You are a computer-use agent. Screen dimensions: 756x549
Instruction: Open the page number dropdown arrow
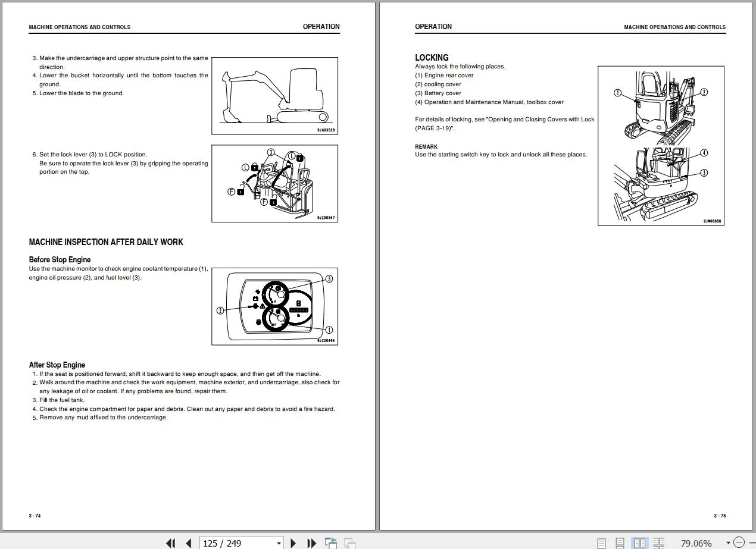pos(279,542)
